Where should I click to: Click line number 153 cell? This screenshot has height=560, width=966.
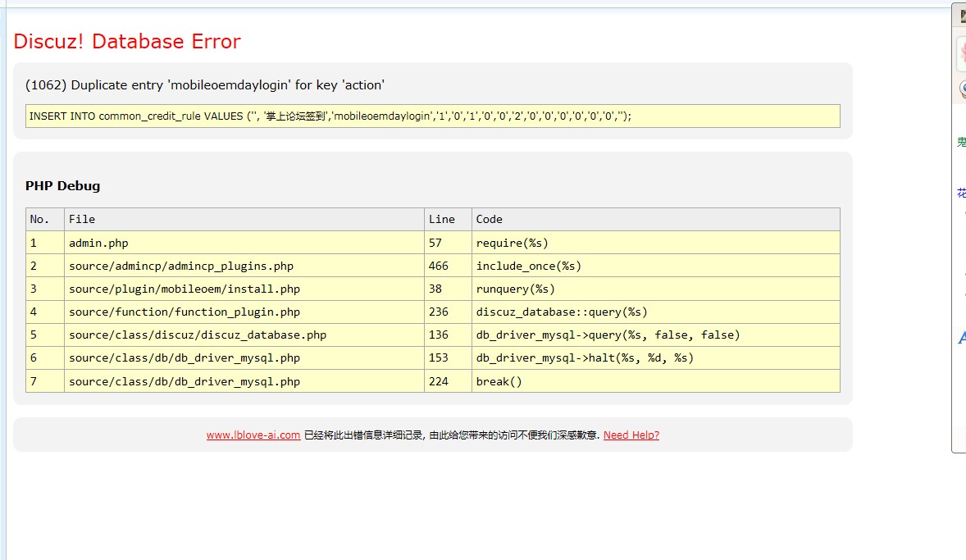point(448,358)
